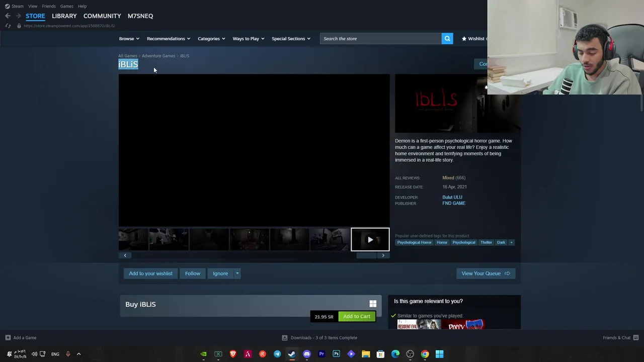Launch Photoshop from taskbar

(x=336, y=354)
